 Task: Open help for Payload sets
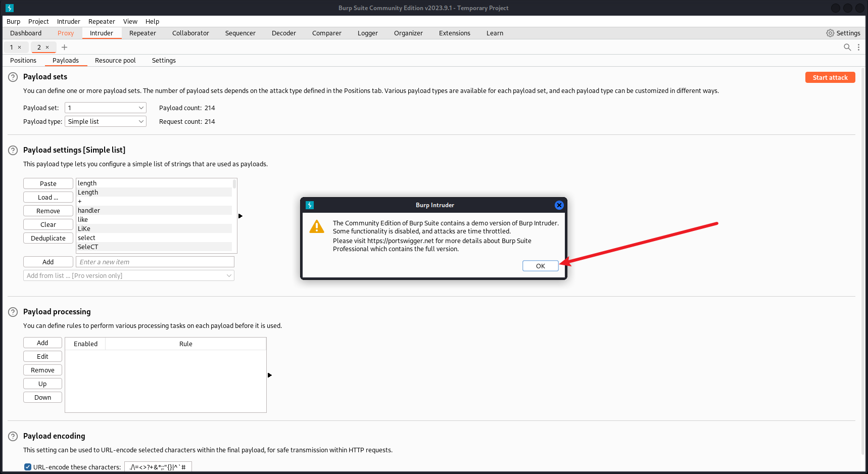pyautogui.click(x=13, y=77)
